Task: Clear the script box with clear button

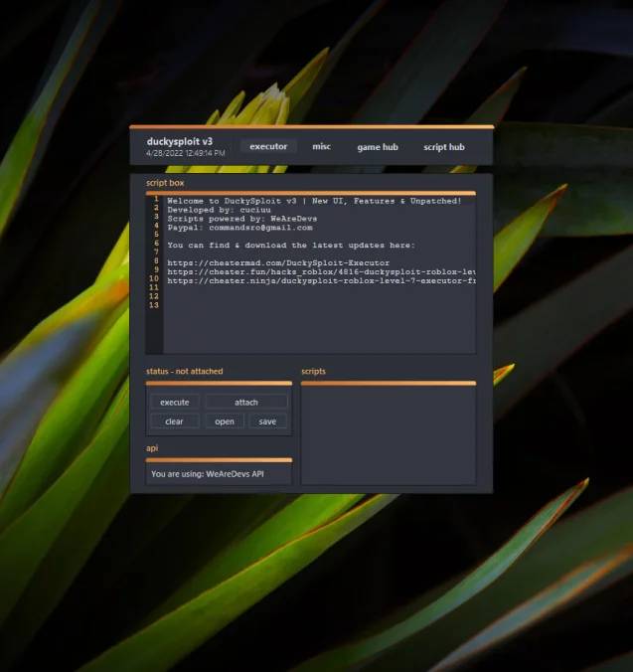Action: point(174,421)
